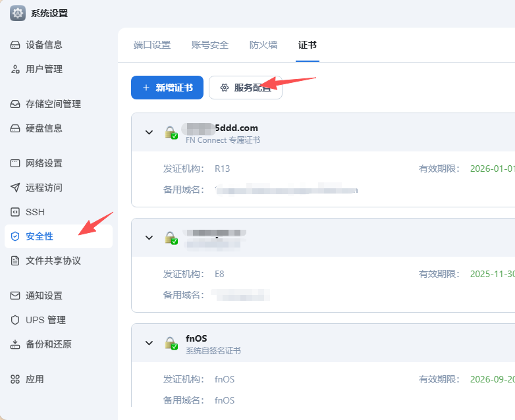The height and width of the screenshot is (420, 515).
Task: Click the expiry date starting 2026-09-20
Action: [493, 379]
